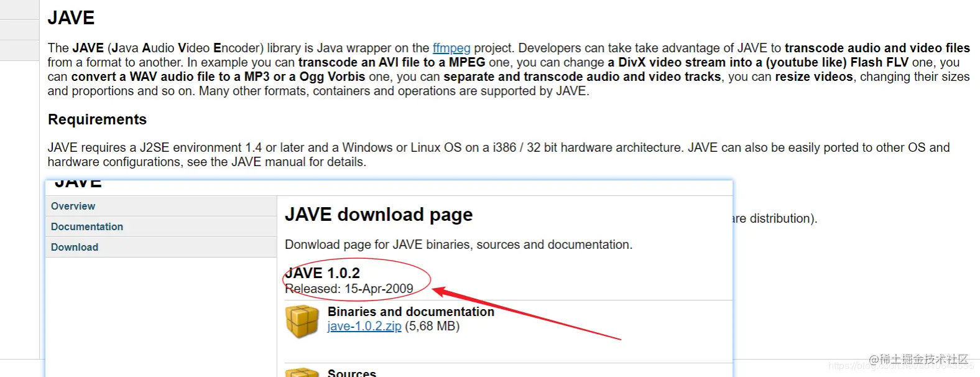Click the Requirements heading
The image size is (980, 377).
point(97,119)
